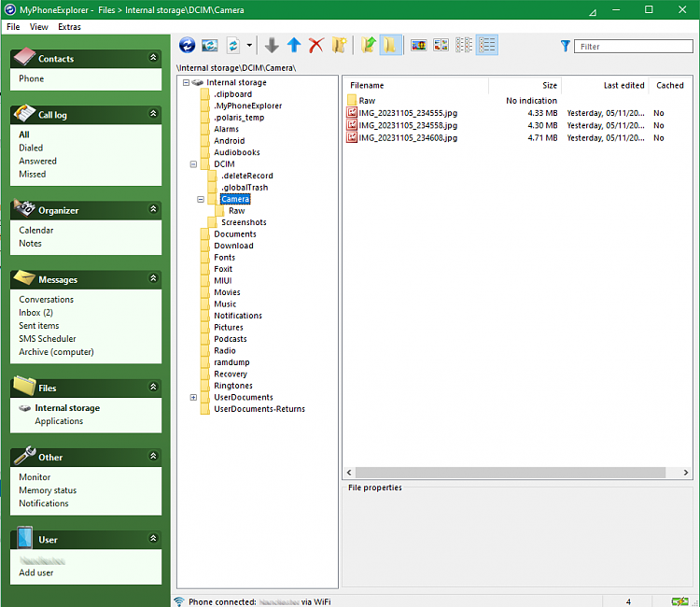The width and height of the screenshot is (700, 607).
Task: Click the WiFi connection status icon
Action: (x=179, y=601)
